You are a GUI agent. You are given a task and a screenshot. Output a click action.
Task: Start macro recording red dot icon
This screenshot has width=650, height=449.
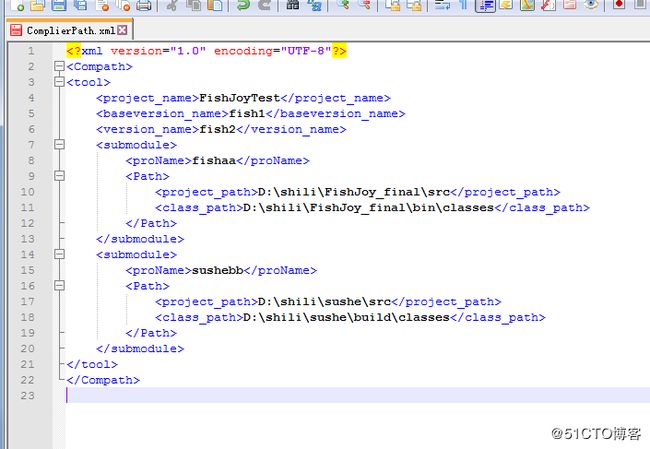619,4
